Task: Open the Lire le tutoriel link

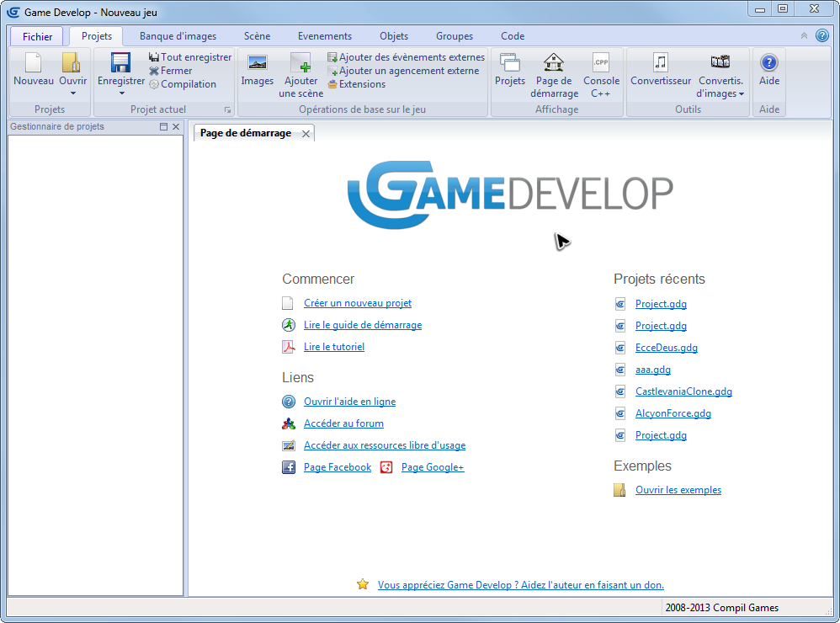Action: 334,347
